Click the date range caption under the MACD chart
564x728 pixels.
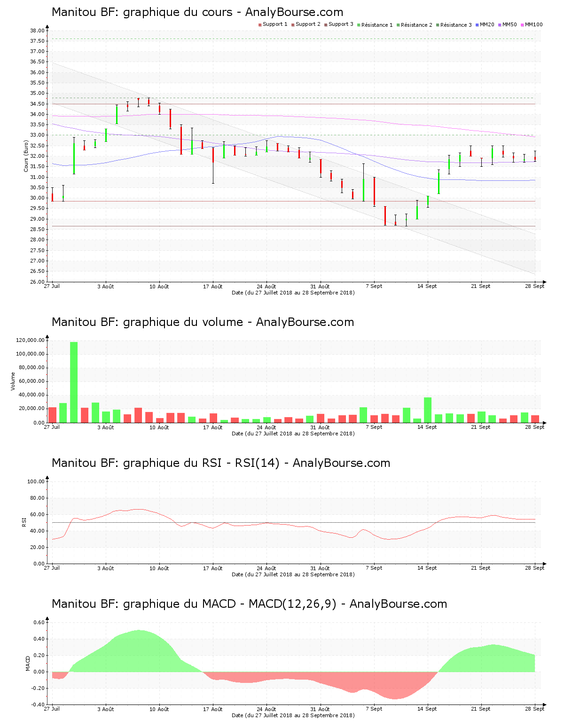coord(293,715)
